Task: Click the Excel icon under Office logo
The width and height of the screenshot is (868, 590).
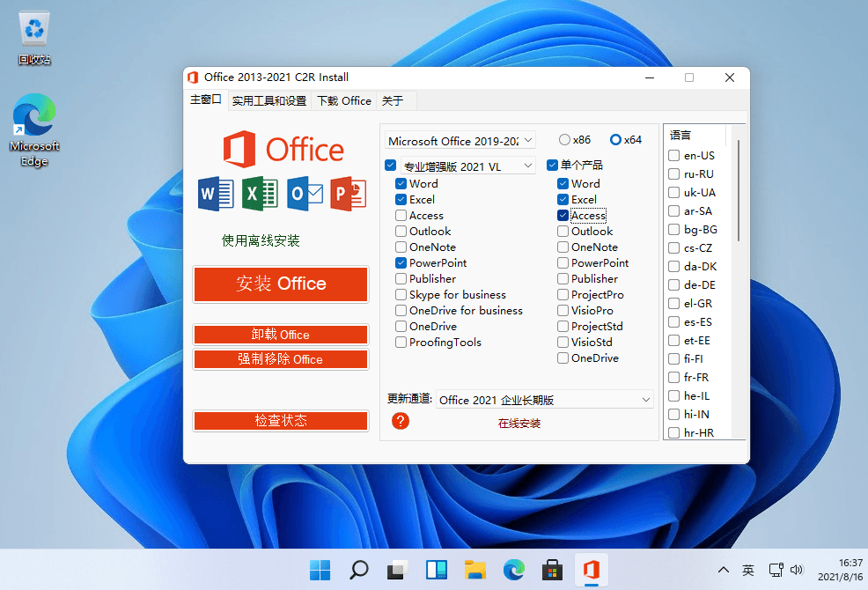Action: coord(261,194)
